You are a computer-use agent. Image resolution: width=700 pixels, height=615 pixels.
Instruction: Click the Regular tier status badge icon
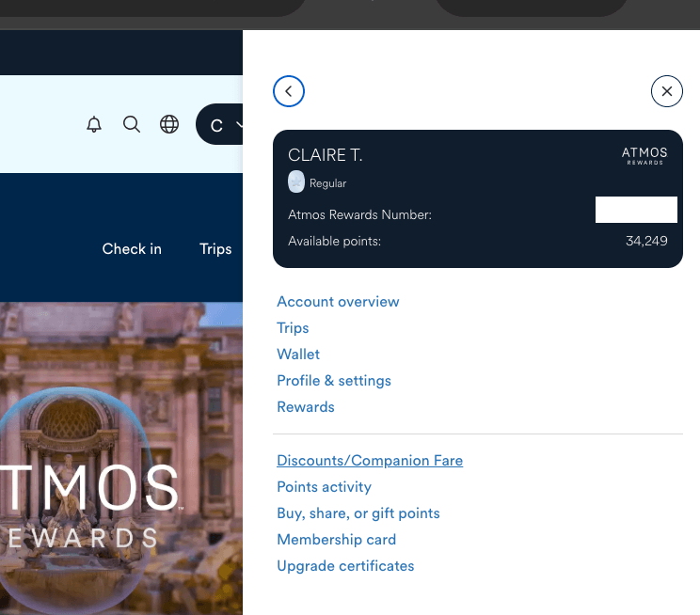(296, 182)
